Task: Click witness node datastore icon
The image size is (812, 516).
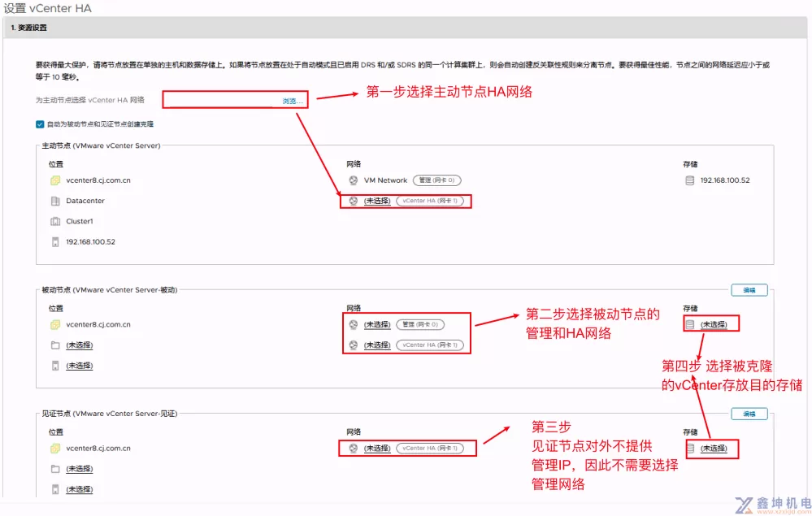Action: point(690,449)
